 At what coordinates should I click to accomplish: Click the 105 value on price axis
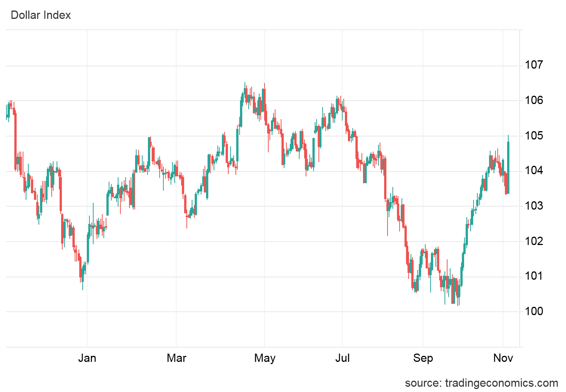(x=534, y=136)
